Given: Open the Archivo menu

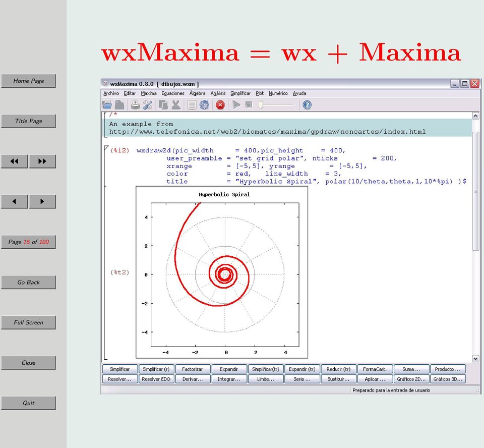Looking at the screenshot, I should (111, 93).
